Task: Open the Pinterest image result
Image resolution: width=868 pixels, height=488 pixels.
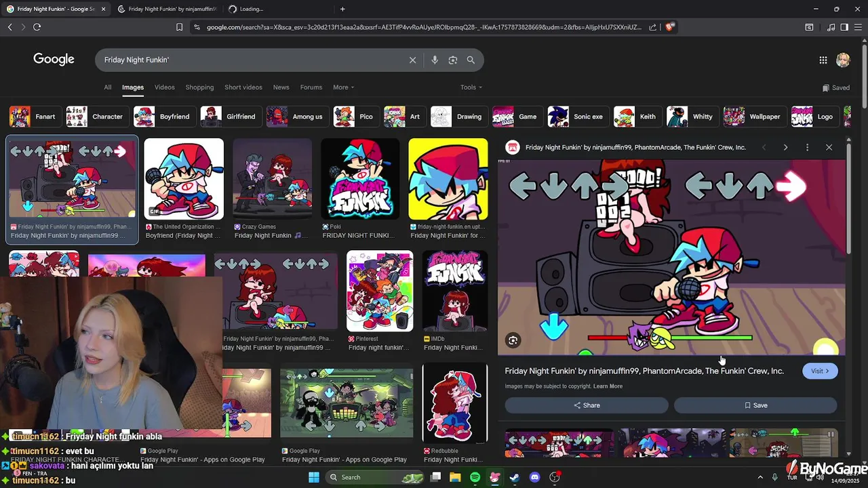Action: click(x=380, y=291)
